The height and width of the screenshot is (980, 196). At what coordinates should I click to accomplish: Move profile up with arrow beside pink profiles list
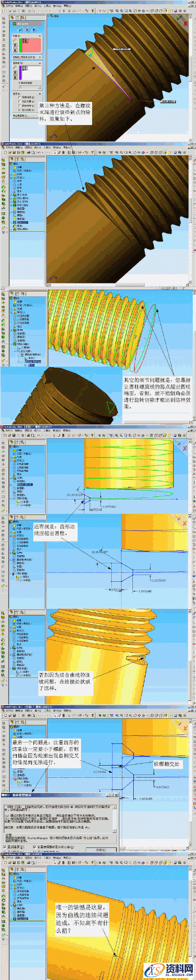click(x=15, y=45)
